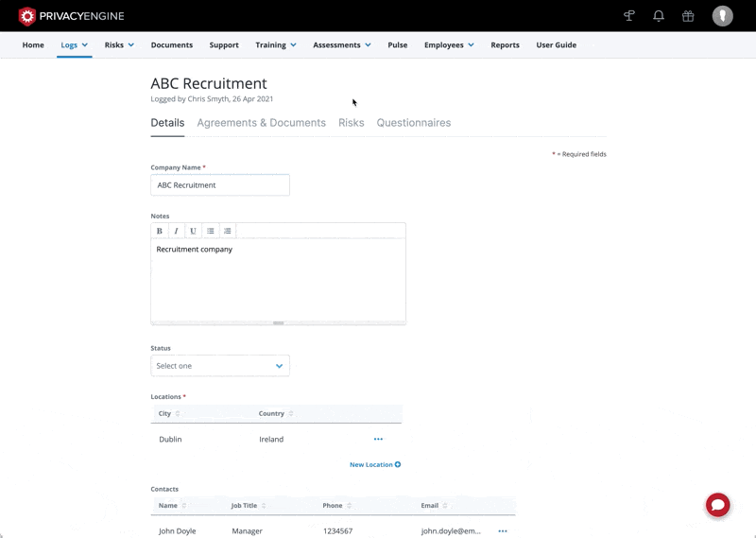Go to Home page
This screenshot has height=538, width=756.
[x=33, y=44]
